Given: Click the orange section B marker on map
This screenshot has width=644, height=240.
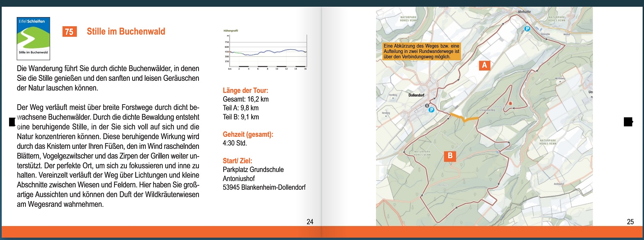Looking at the screenshot, I should pos(450,156).
